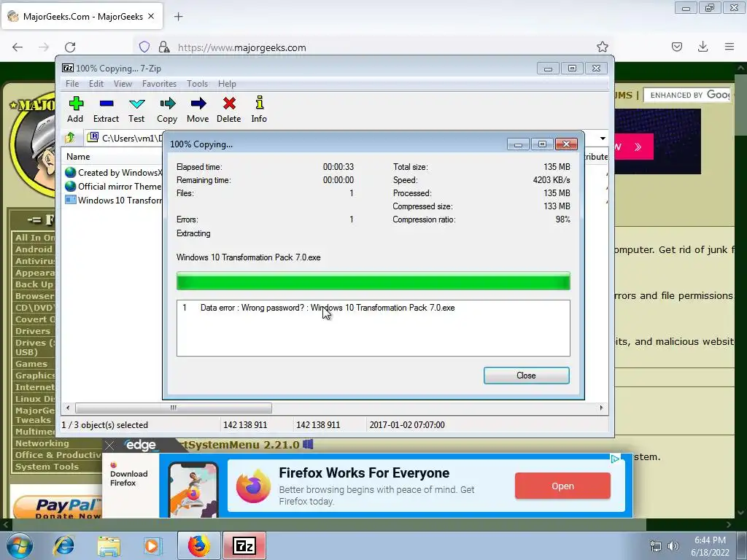Close the MajorGeeks tab

click(151, 16)
